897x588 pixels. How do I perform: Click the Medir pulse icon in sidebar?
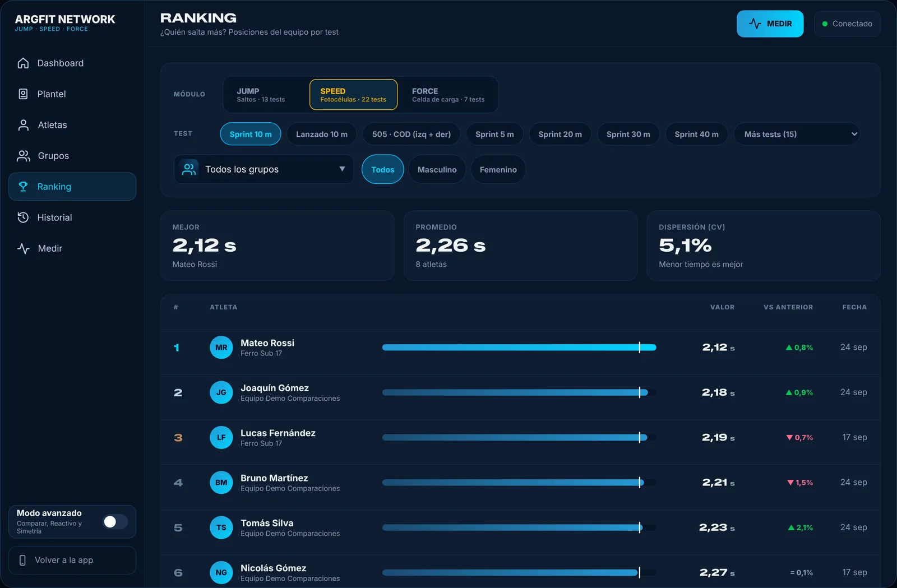tap(23, 248)
